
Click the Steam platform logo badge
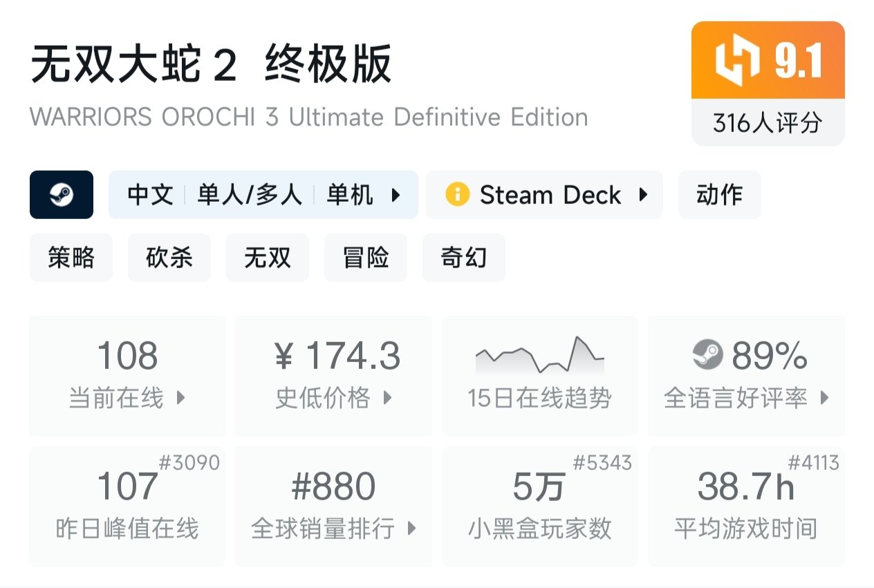(62, 195)
